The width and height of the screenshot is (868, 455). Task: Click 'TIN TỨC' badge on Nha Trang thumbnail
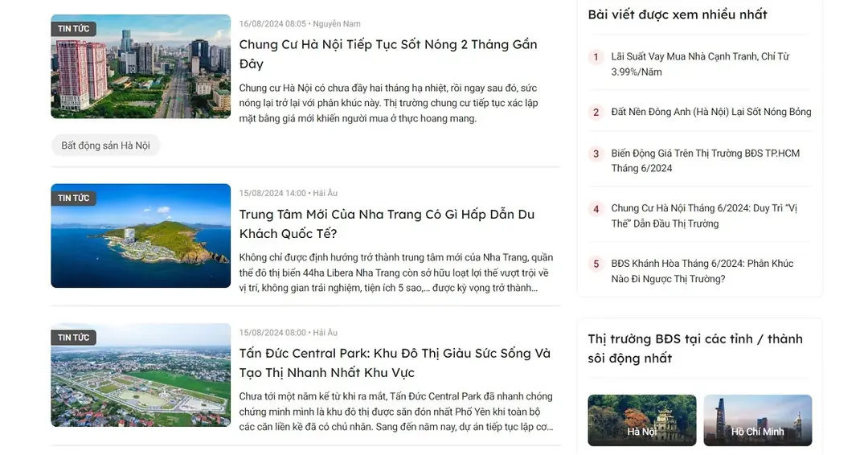tap(74, 199)
